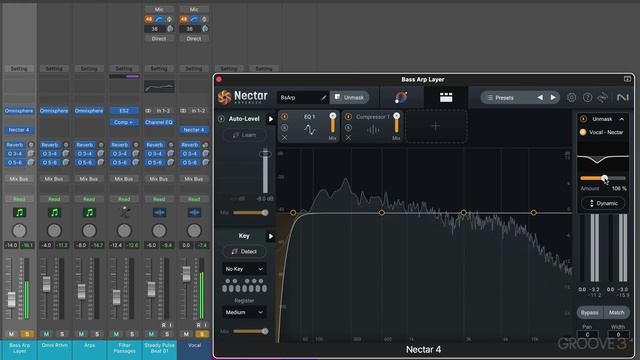
Task: Click the Match button
Action: 616,312
